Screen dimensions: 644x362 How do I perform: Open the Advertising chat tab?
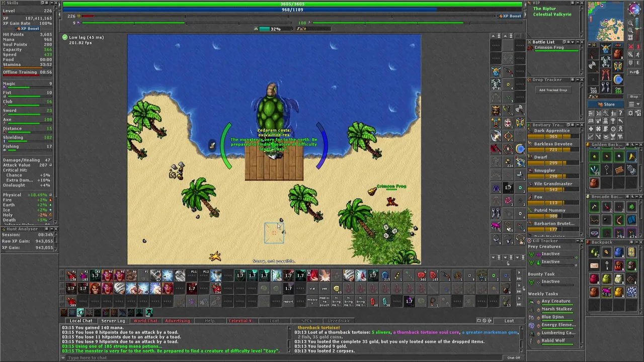[178, 320]
